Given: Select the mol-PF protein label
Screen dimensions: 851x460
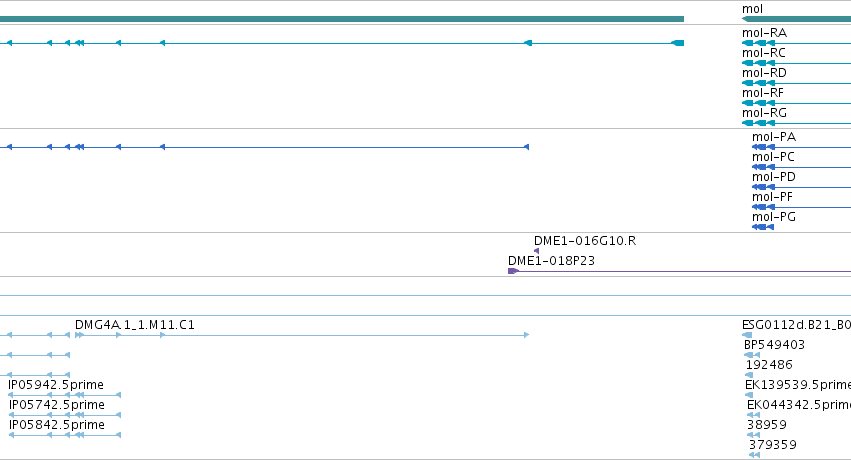Looking at the screenshot, I should (772, 197).
